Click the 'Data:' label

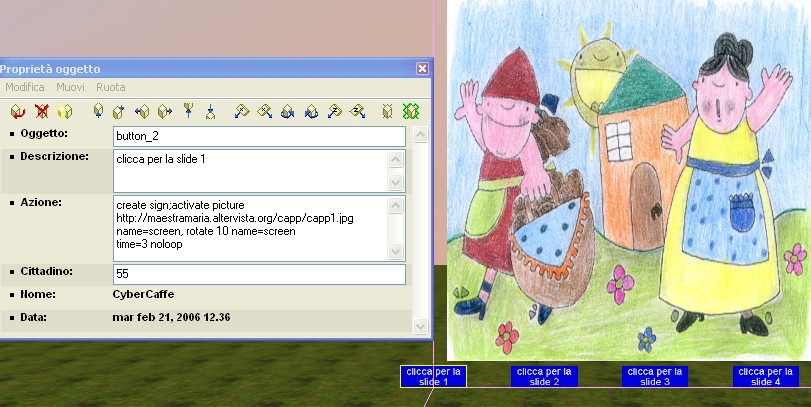point(34,317)
